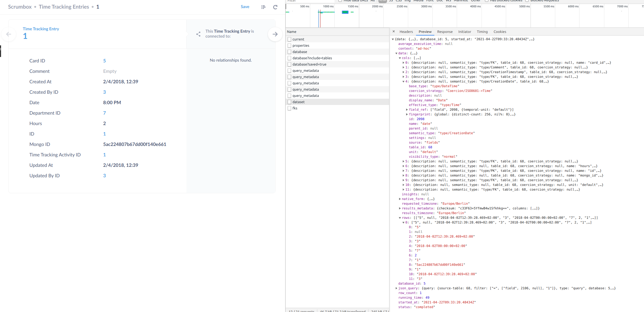
Task: Follow the Card ID link showing 5
Action: [104, 61]
